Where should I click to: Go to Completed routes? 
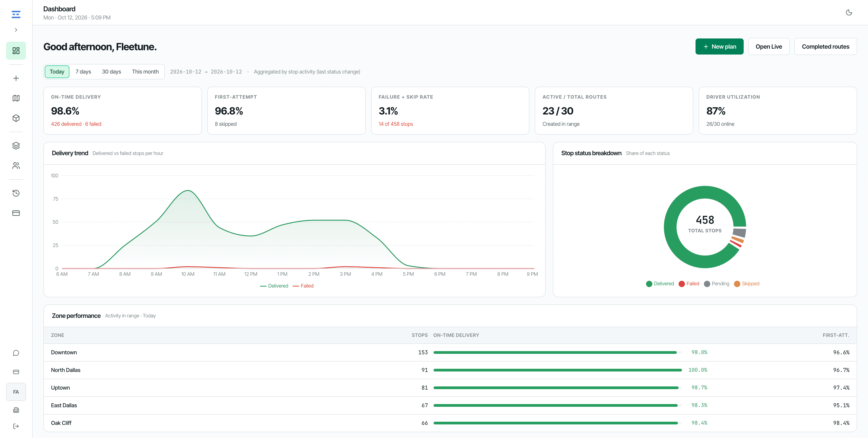pos(826,47)
